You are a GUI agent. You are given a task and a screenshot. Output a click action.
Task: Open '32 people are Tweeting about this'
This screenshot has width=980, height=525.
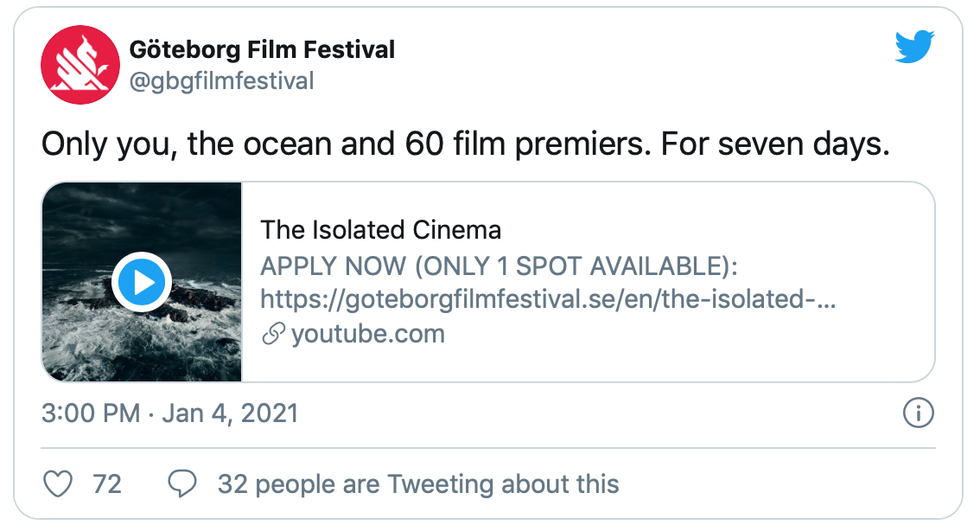pyautogui.click(x=418, y=483)
